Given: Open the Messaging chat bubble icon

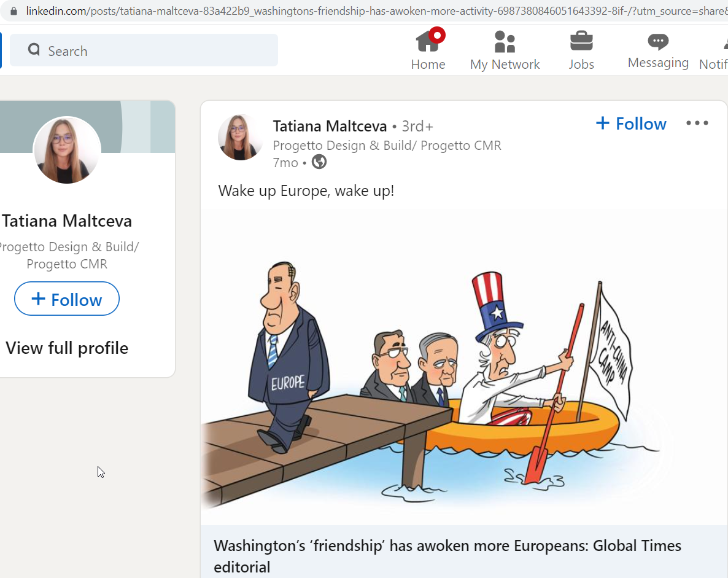Looking at the screenshot, I should [x=658, y=42].
